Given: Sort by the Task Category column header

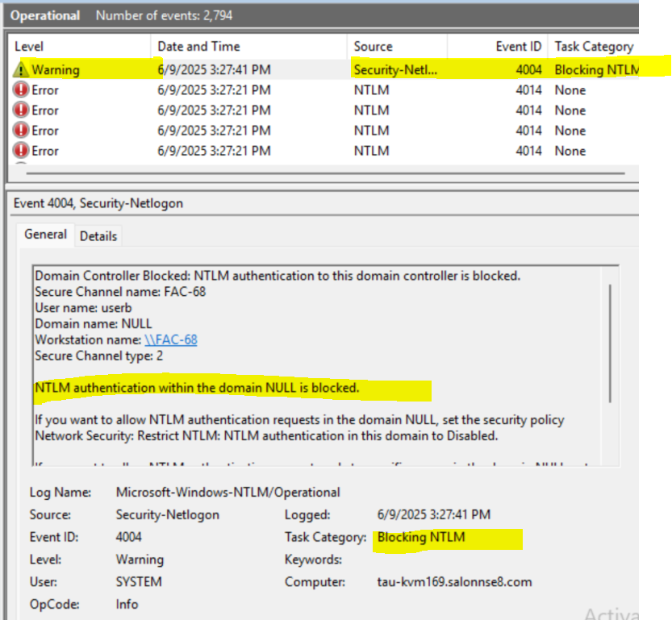Looking at the screenshot, I should pos(592,46).
